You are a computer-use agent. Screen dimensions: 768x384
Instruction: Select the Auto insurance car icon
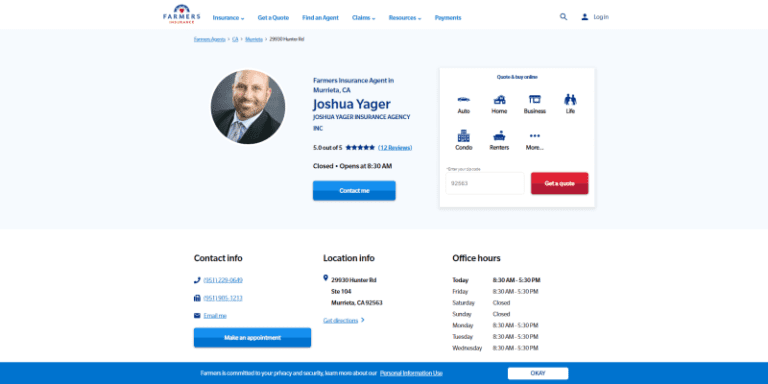463,99
